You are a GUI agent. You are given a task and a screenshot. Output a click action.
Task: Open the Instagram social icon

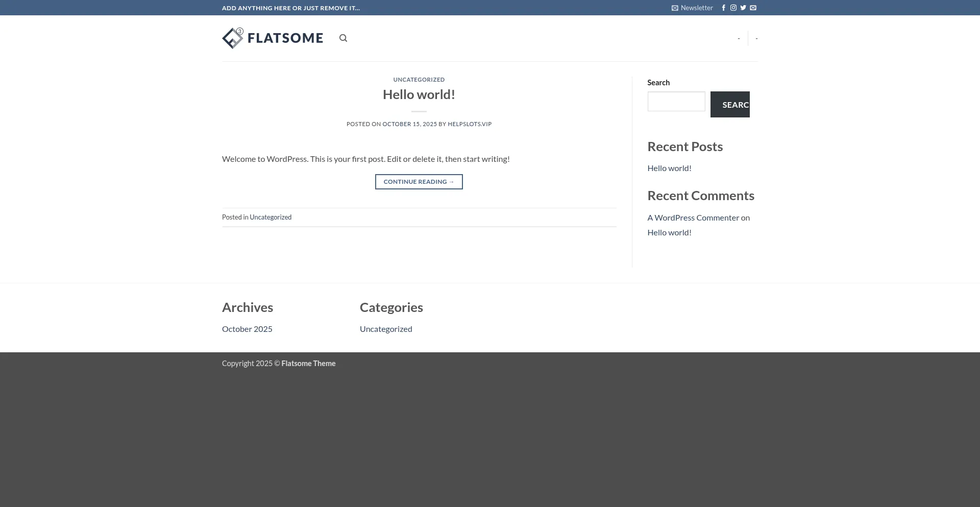tap(733, 8)
